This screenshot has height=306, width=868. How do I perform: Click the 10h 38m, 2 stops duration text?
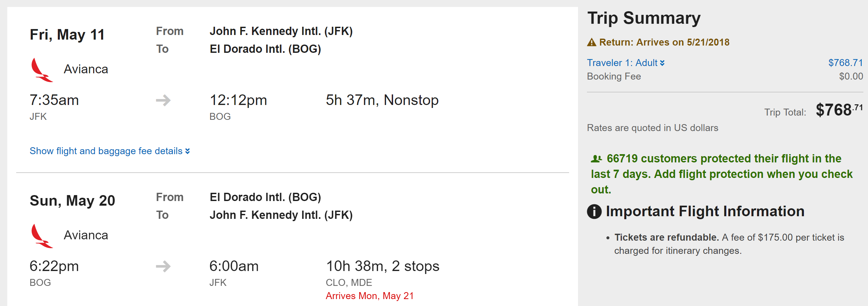tap(382, 266)
